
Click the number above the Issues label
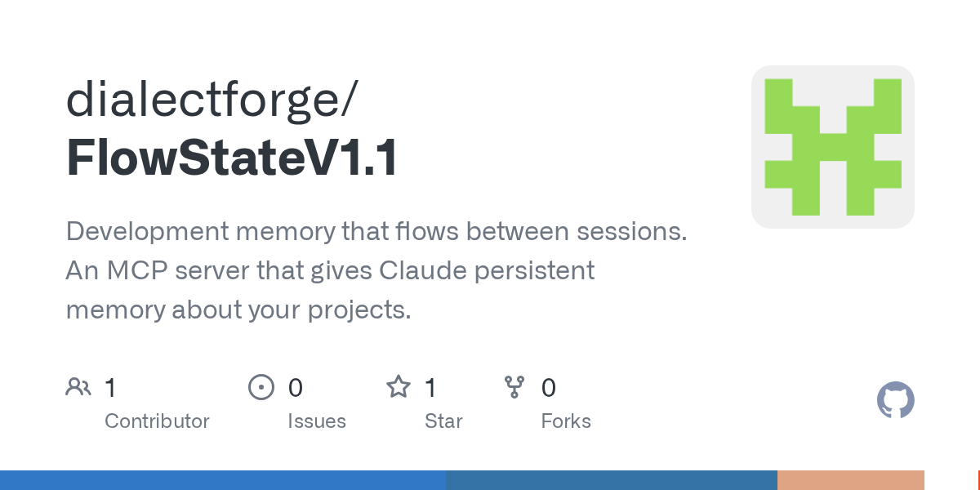coord(296,388)
